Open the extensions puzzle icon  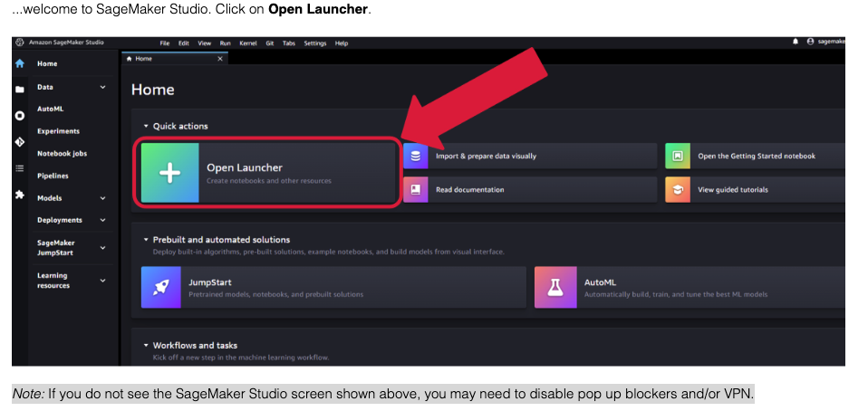[19, 195]
